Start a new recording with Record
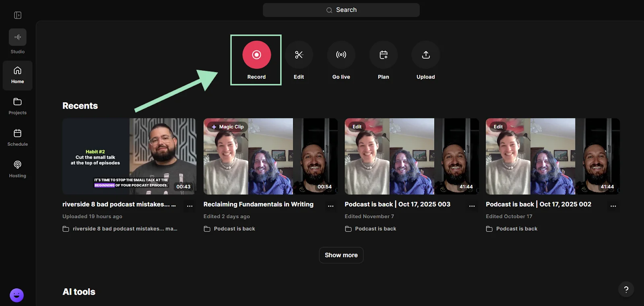This screenshot has height=306, width=644. 256,55
